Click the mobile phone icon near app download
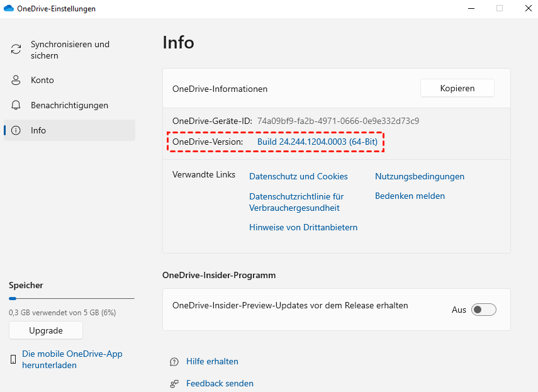538x392 pixels. coord(13,359)
